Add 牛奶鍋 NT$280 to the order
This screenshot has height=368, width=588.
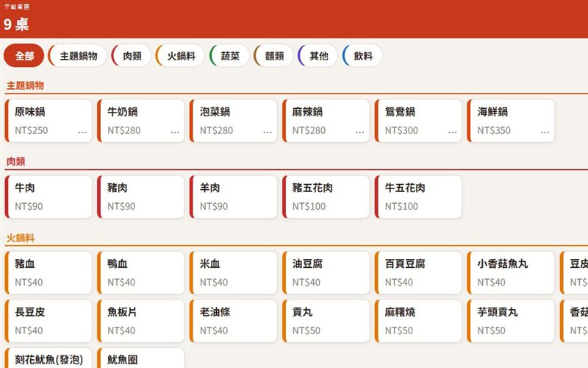click(140, 121)
